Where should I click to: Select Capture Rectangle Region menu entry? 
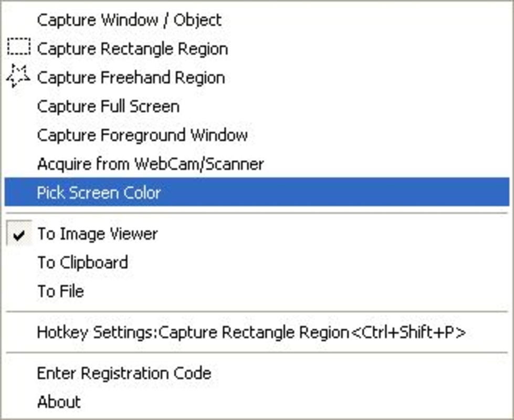132,49
